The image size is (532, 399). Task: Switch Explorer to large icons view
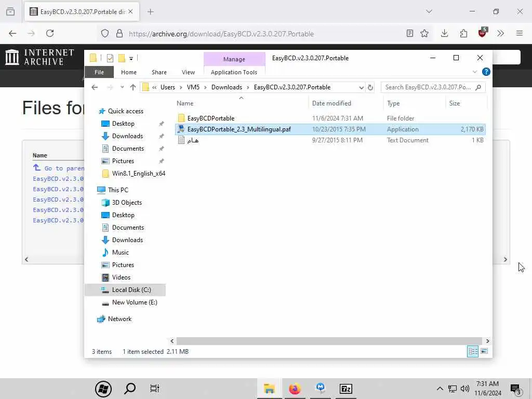pyautogui.click(x=484, y=351)
